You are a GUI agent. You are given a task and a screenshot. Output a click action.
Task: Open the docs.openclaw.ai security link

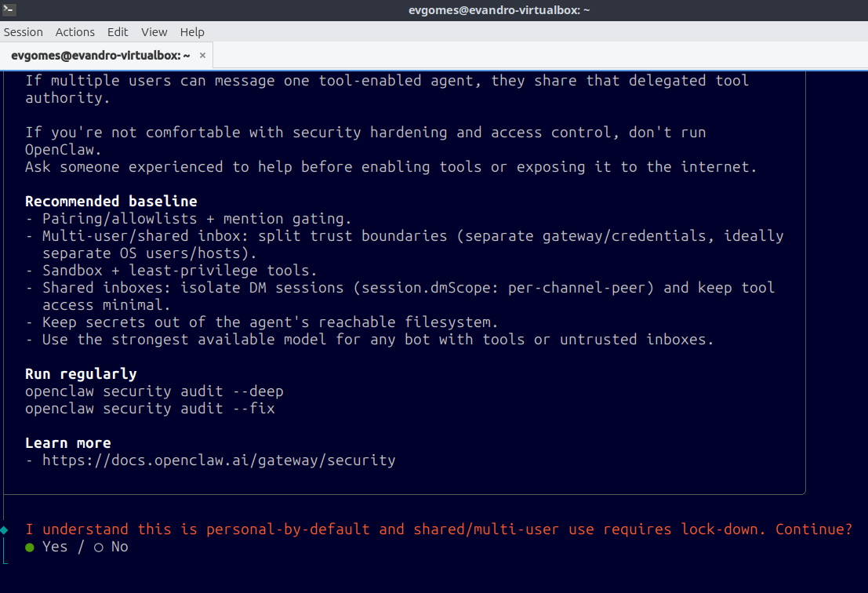point(220,460)
